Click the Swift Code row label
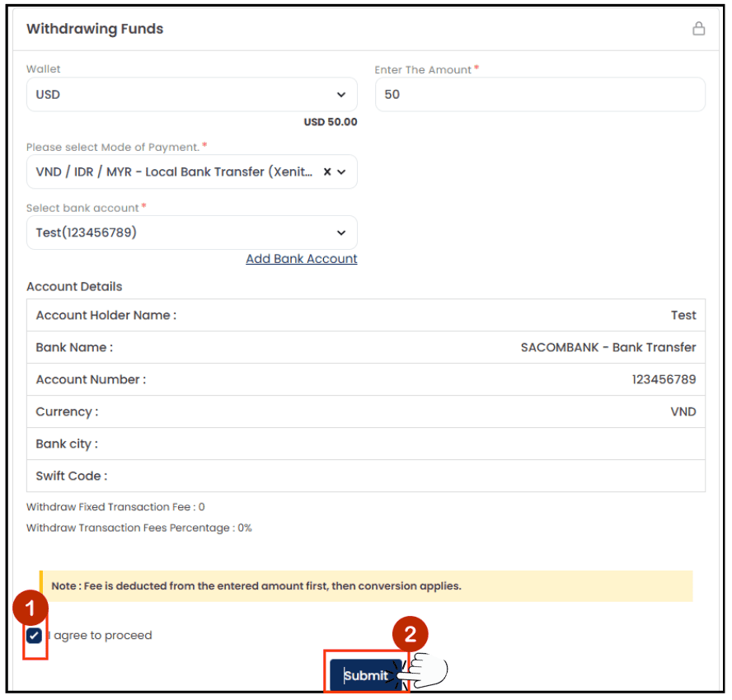 pyautogui.click(x=72, y=476)
